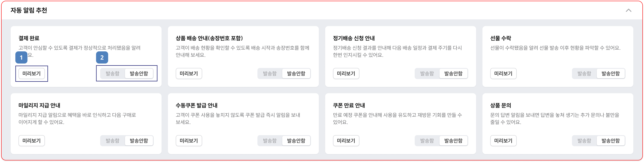Switch 상품 배송 안내 to 발송함

coord(270,73)
